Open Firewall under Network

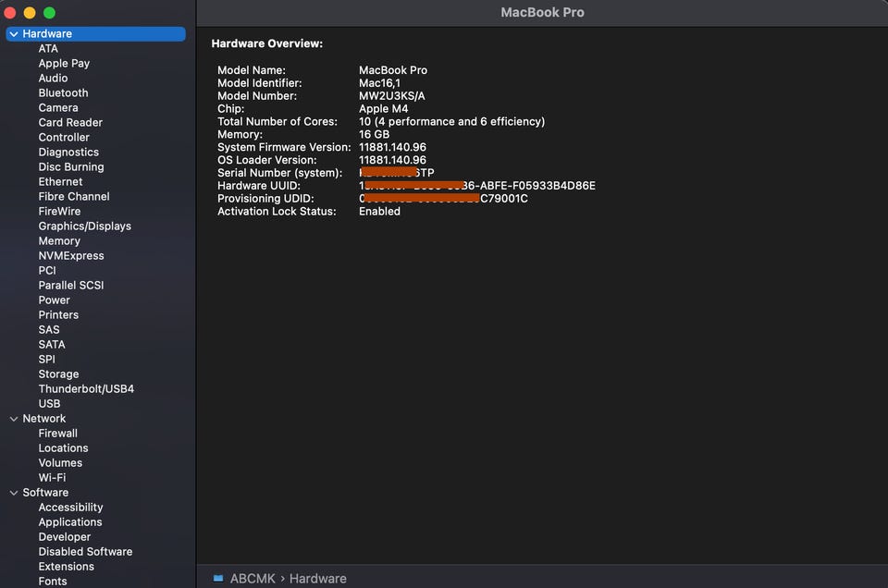tap(57, 434)
